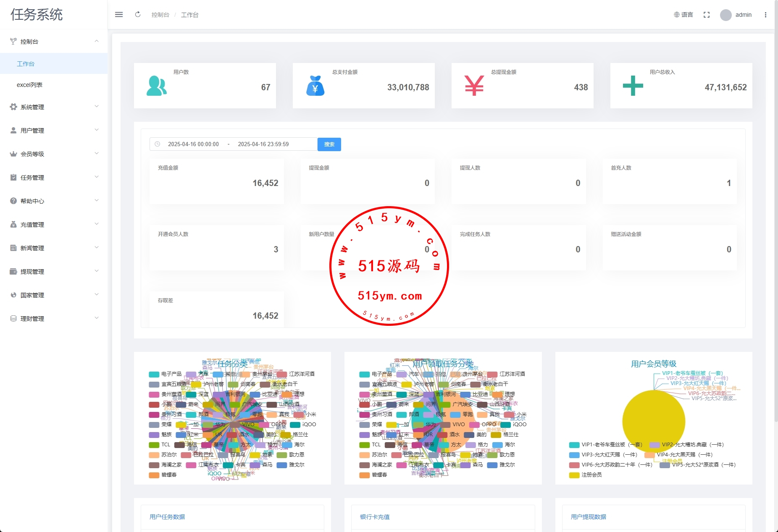Click the money bag total payment icon

[x=315, y=86]
